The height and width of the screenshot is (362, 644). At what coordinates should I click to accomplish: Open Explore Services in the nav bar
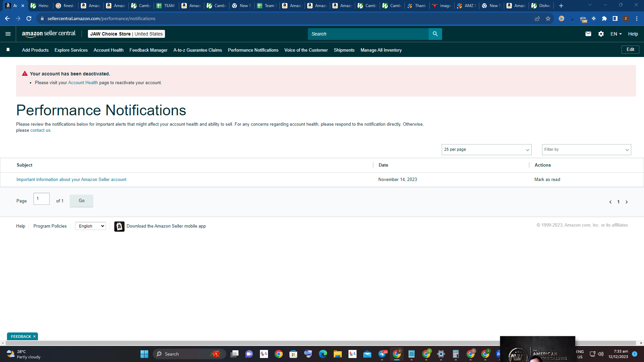coord(71,50)
